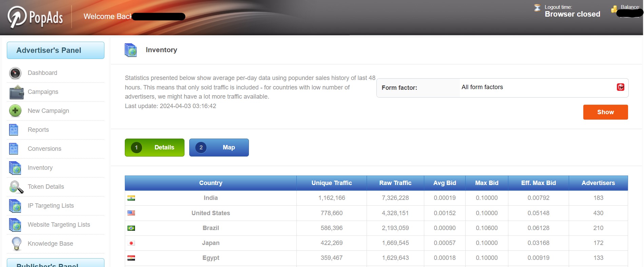The image size is (644, 267).
Task: Sort by Unique Traffic column
Action: (332, 183)
